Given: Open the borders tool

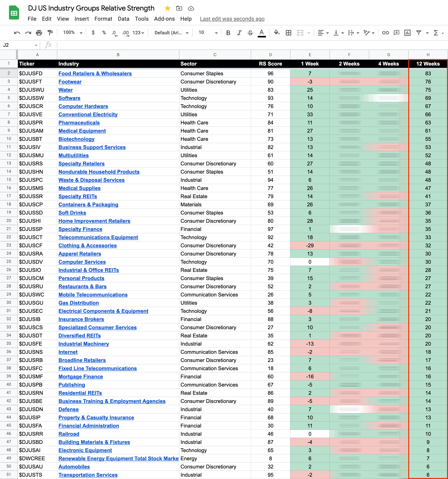Looking at the screenshot, I should [288, 33].
